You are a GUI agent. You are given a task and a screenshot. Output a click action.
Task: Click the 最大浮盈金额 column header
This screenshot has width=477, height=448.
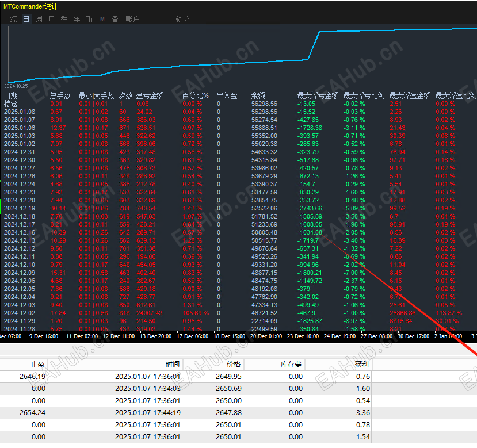click(x=410, y=96)
